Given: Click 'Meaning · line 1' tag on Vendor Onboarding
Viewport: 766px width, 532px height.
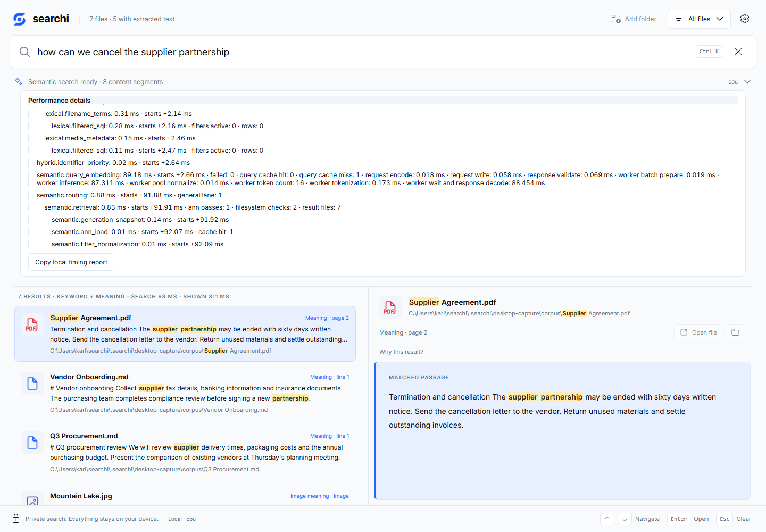Looking at the screenshot, I should click(x=330, y=377).
